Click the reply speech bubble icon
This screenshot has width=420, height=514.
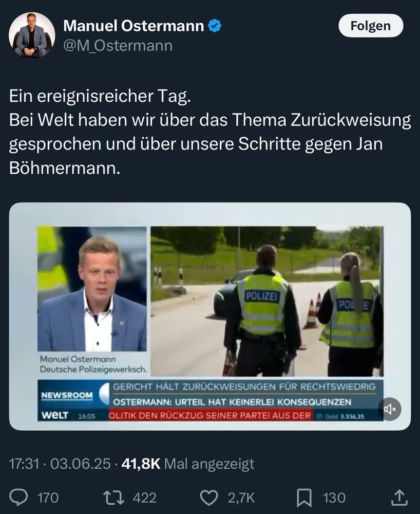pyautogui.click(x=18, y=497)
